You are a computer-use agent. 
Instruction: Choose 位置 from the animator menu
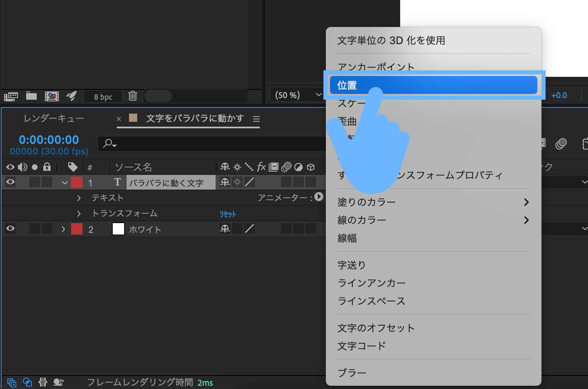(x=434, y=85)
